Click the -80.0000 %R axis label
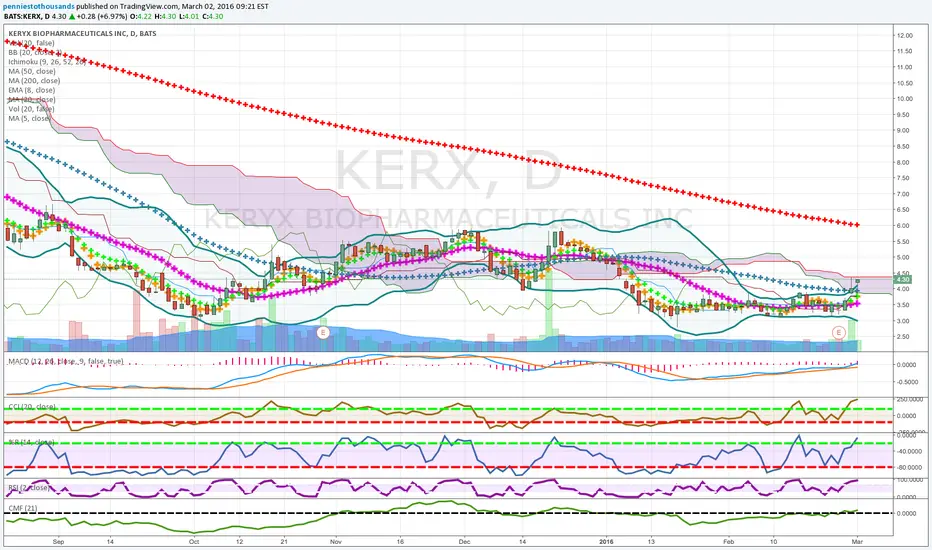Image resolution: width=932 pixels, height=550 pixels. [909, 467]
